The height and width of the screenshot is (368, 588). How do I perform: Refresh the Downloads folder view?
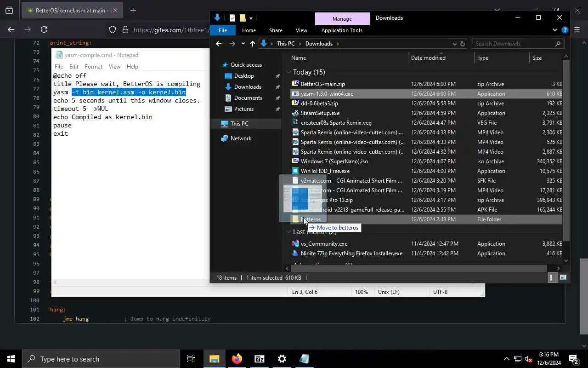(x=463, y=44)
